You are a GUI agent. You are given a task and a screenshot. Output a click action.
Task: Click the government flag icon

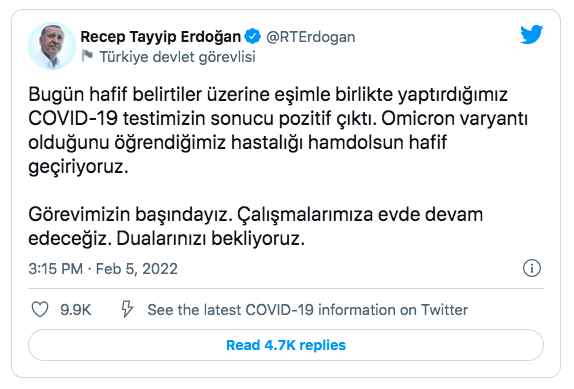(x=87, y=56)
